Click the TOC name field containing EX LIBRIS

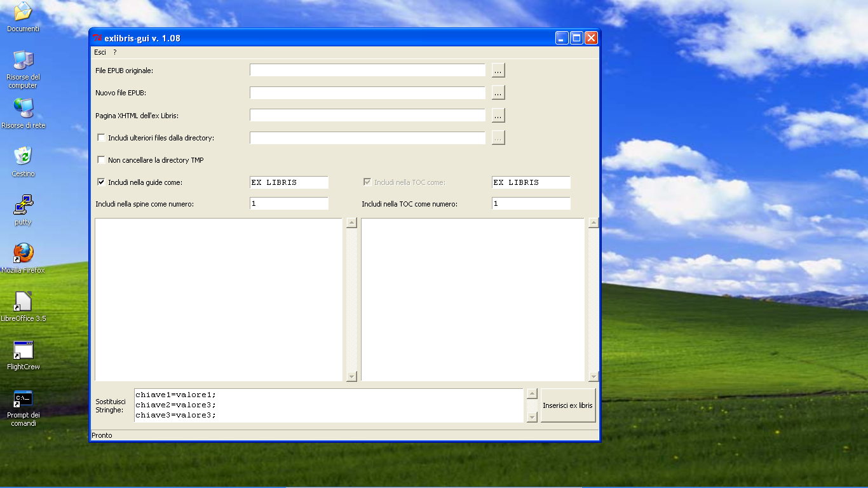[x=531, y=182]
